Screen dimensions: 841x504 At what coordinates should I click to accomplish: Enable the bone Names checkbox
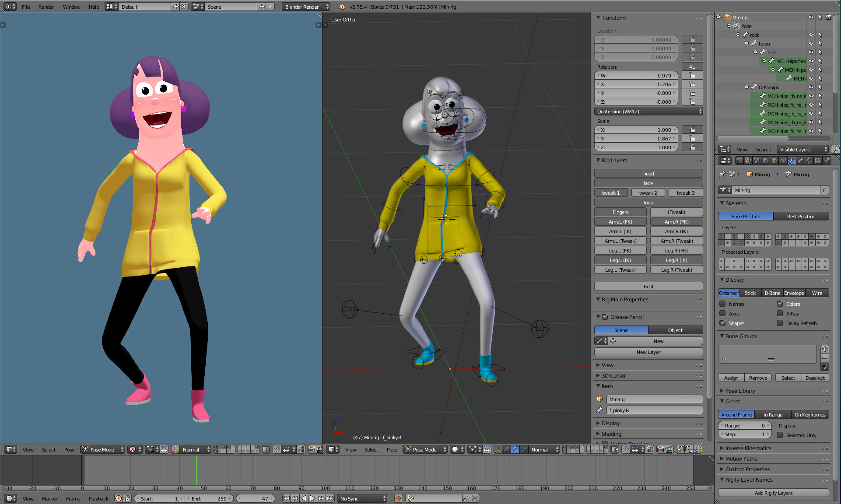click(x=722, y=304)
